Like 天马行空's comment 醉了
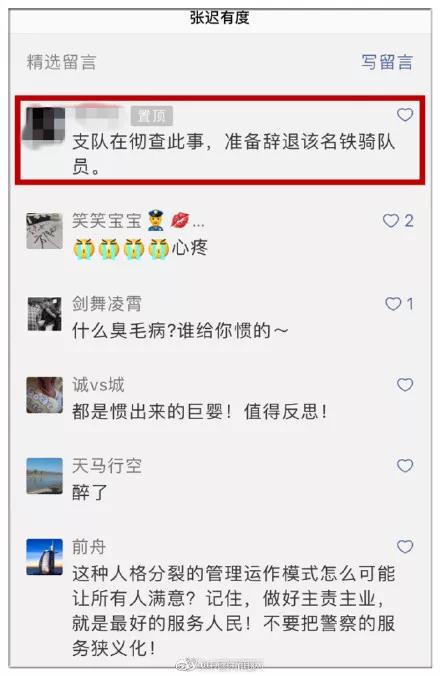This screenshot has height=676, width=440. click(405, 466)
